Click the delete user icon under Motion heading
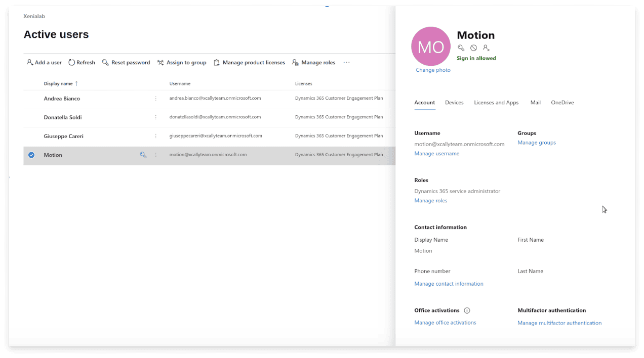Image resolution: width=644 pixels, height=358 pixels. tap(486, 48)
